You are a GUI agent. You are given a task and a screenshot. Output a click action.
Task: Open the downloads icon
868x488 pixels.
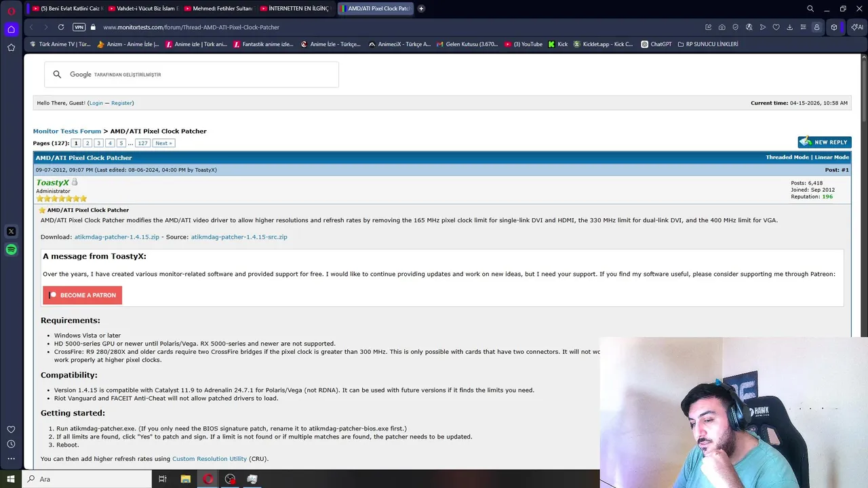789,27
